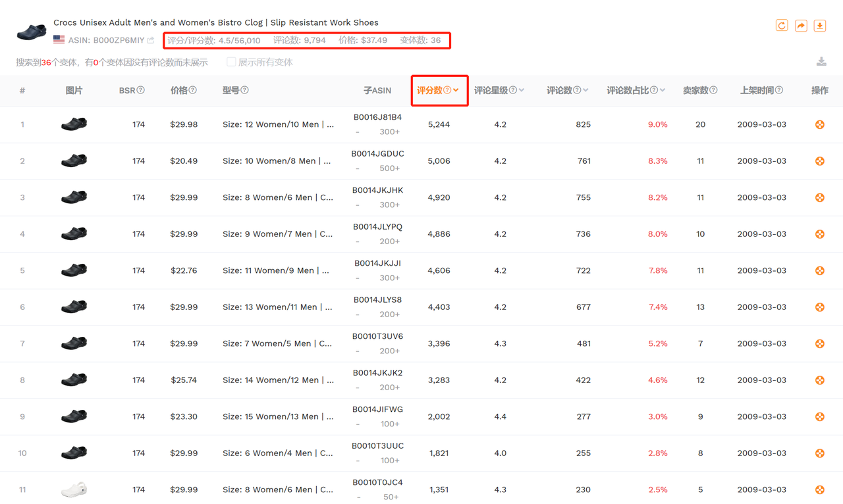Click white clog thumbnail in row 11
This screenshot has height=504, width=843.
[x=74, y=490]
